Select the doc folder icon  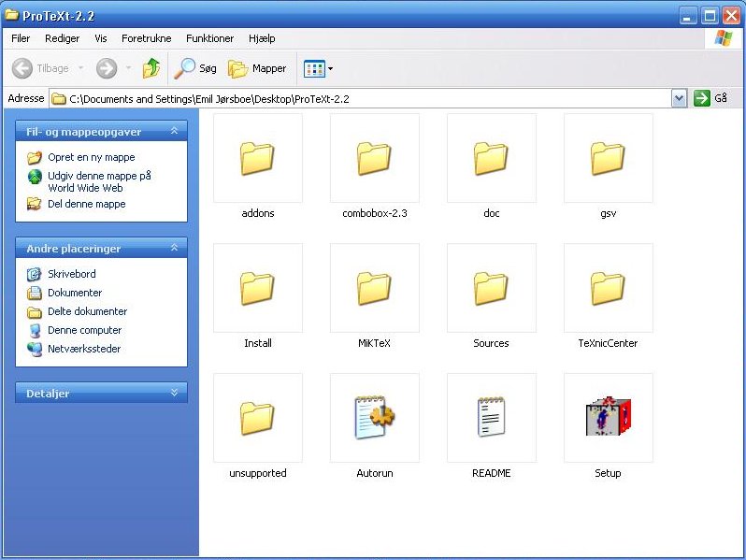(x=491, y=158)
